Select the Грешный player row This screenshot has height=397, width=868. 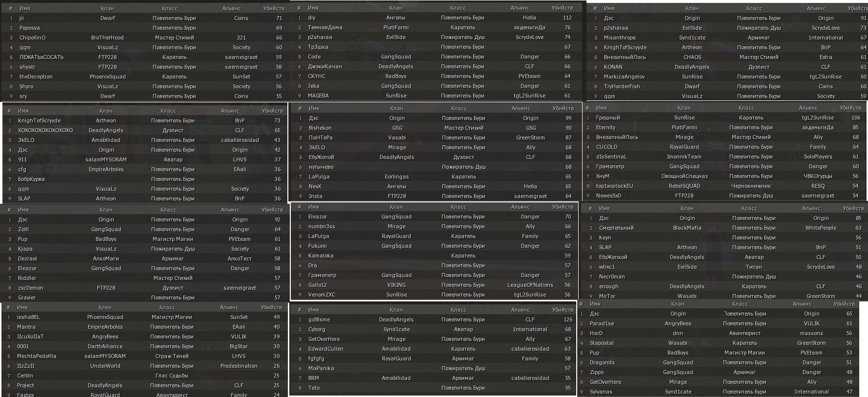pos(724,118)
